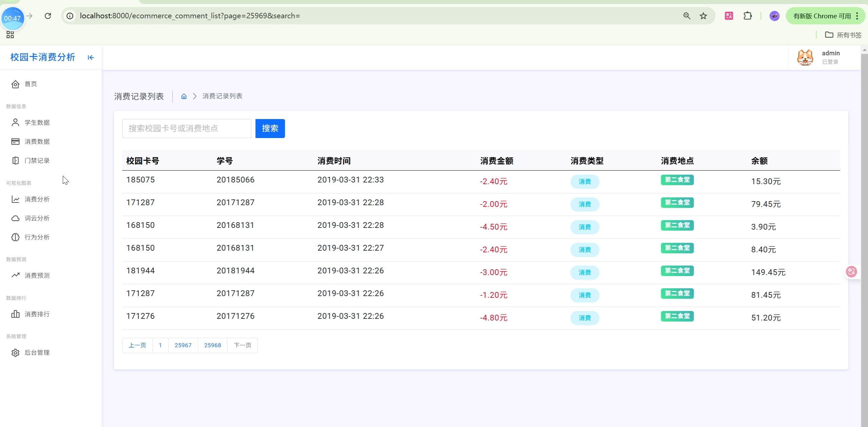868x427 pixels.
Task: Open the Chrome three-dot menu
Action: point(857,16)
